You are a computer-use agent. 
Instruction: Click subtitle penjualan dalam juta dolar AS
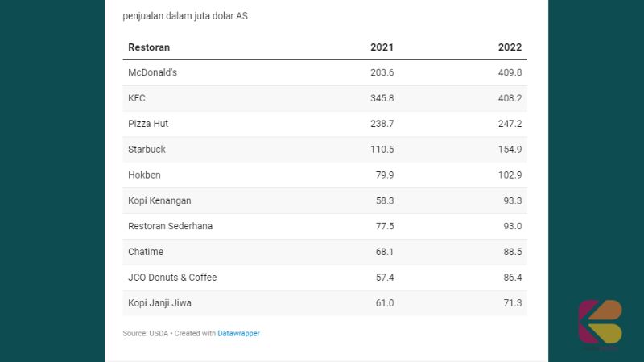(x=185, y=16)
